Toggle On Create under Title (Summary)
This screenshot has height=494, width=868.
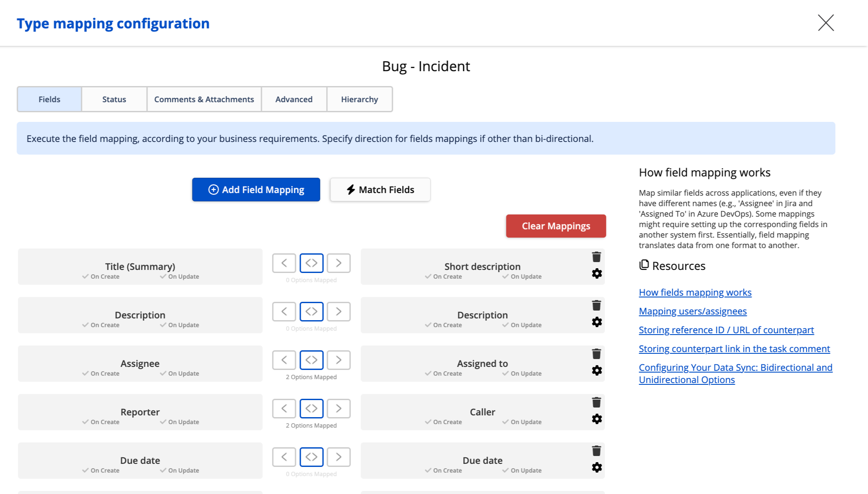click(101, 276)
